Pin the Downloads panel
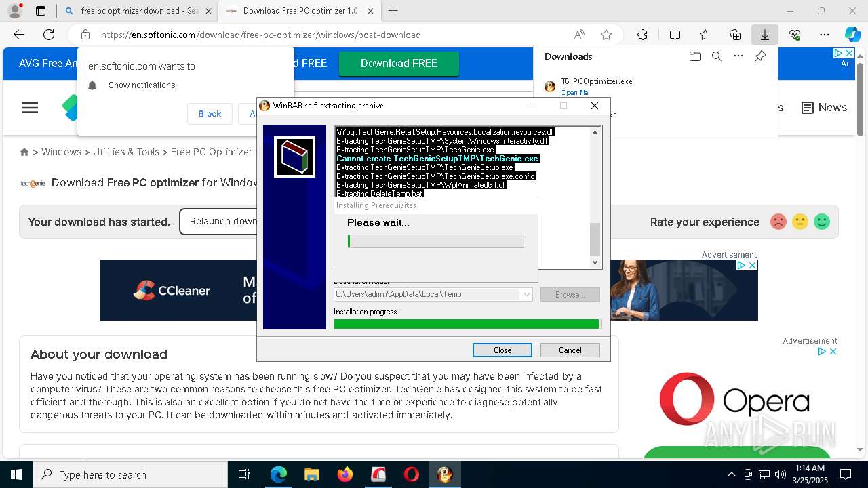868x488 pixels. 760,56
